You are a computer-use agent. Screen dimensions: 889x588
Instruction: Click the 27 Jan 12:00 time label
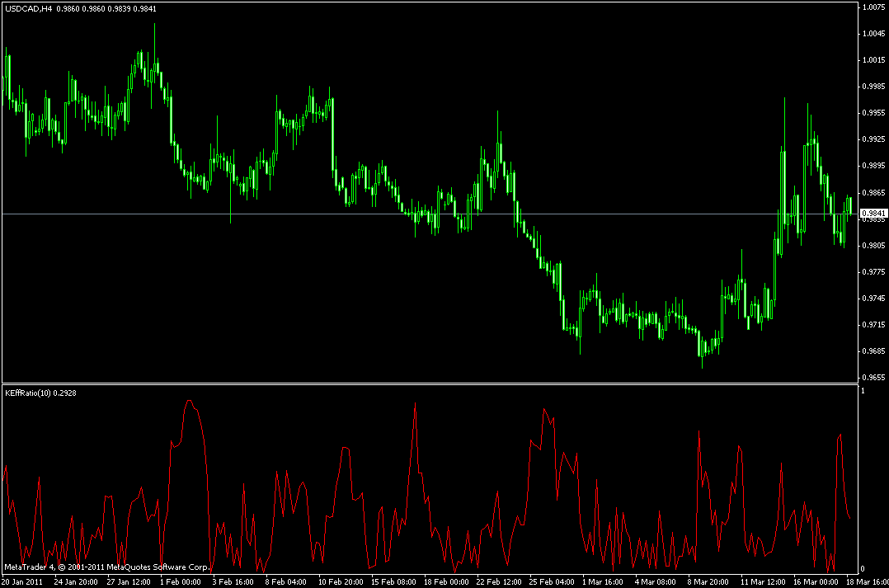coord(129,581)
